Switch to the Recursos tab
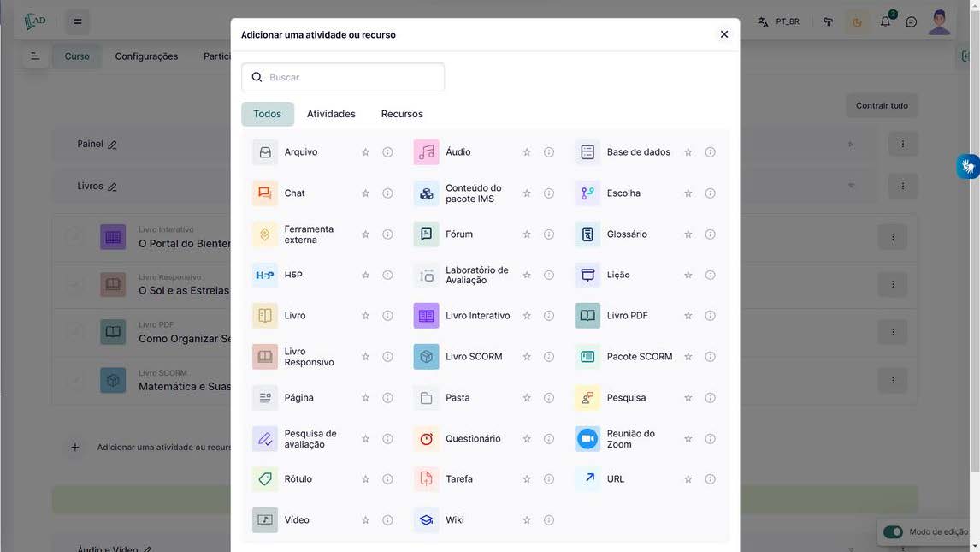 click(x=402, y=114)
